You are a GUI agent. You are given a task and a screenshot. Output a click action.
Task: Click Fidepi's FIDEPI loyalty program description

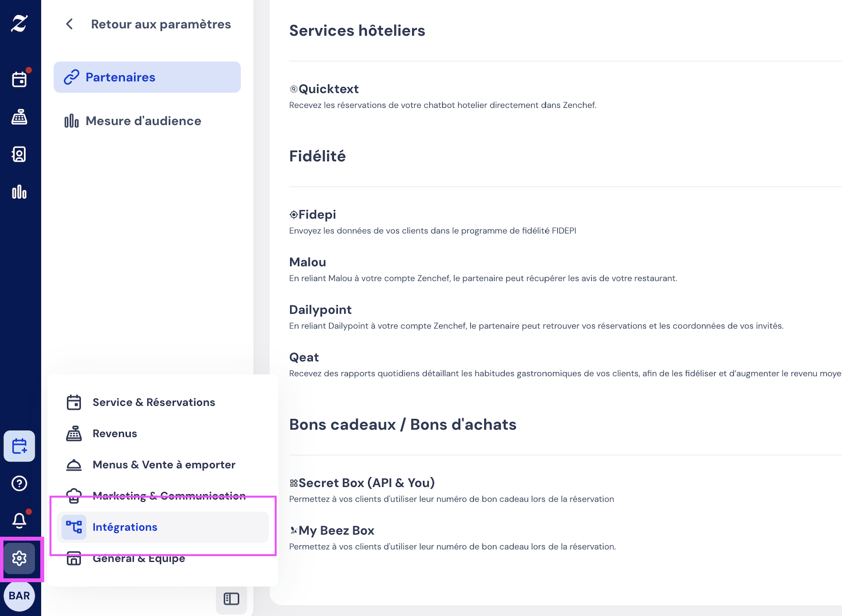coord(433,230)
